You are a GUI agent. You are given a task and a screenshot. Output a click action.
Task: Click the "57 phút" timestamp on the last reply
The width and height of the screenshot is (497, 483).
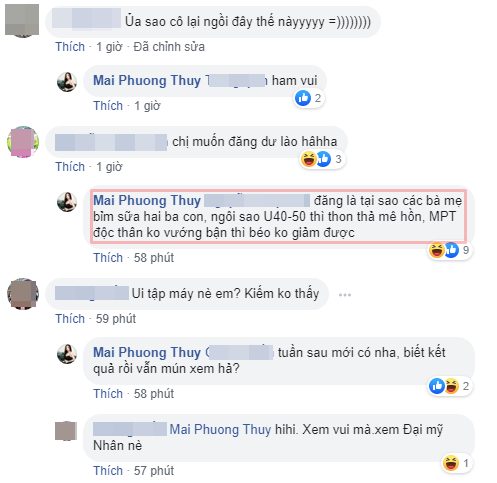click(154, 471)
